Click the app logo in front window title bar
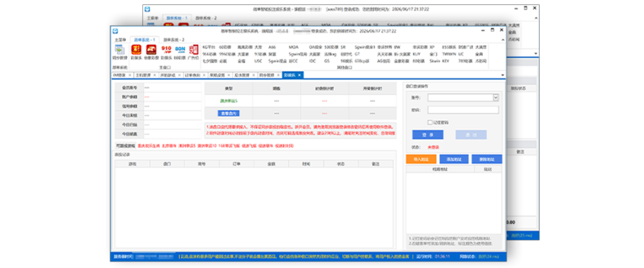Screen dimensions: 644x268 point(114,30)
